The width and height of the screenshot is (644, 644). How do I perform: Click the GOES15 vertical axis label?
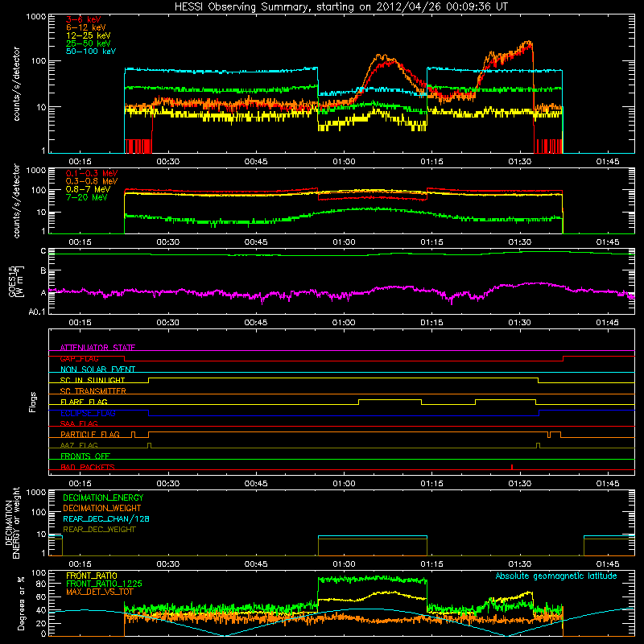[16, 281]
